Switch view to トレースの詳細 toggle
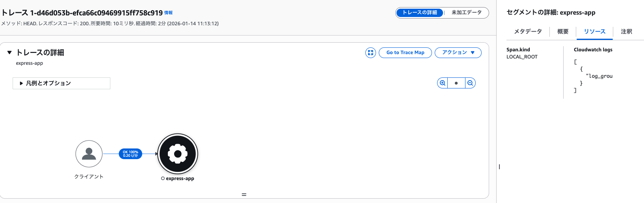Screen dimensions: 644x203 pos(420,13)
